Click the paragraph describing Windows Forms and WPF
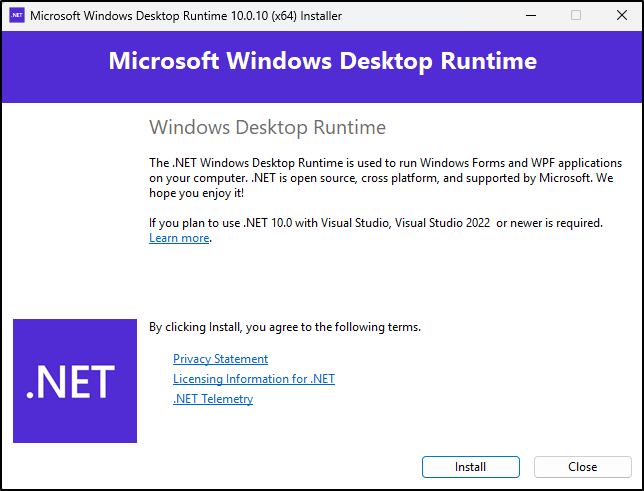 coord(385,178)
